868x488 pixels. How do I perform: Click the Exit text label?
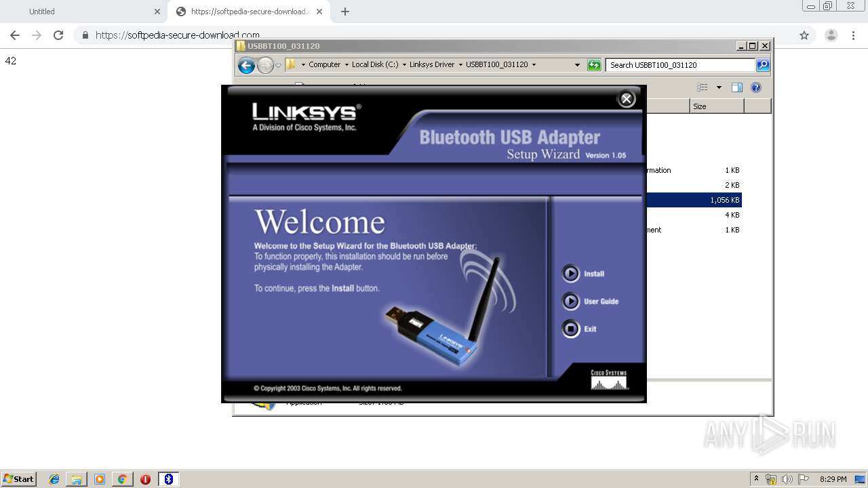(x=590, y=329)
